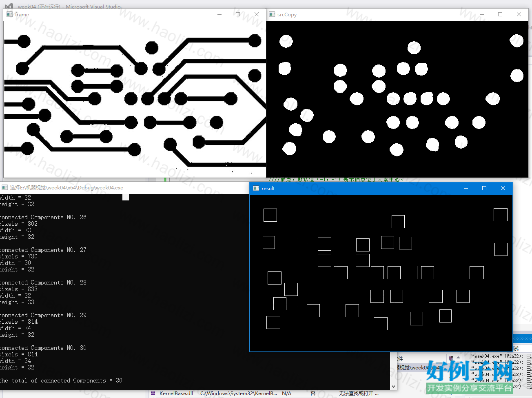532x398 pixels.
Task: Click the '否' cell in KernelBase.dll row
Action: coord(313,394)
